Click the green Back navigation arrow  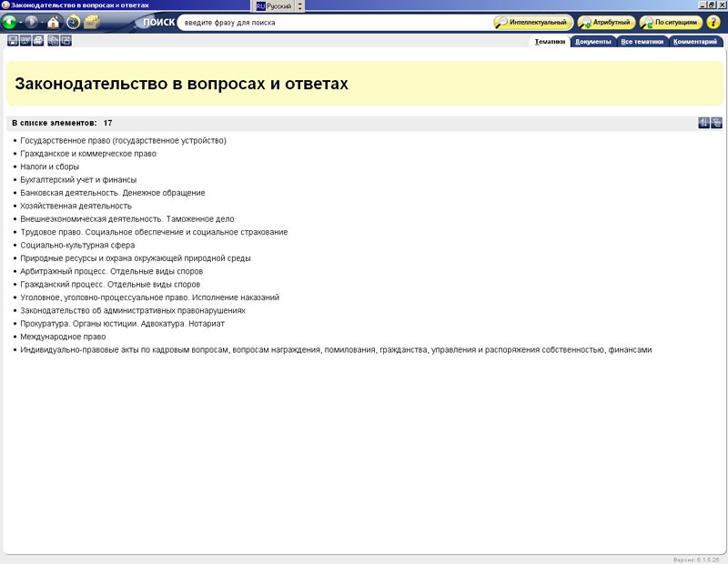coord(11,22)
